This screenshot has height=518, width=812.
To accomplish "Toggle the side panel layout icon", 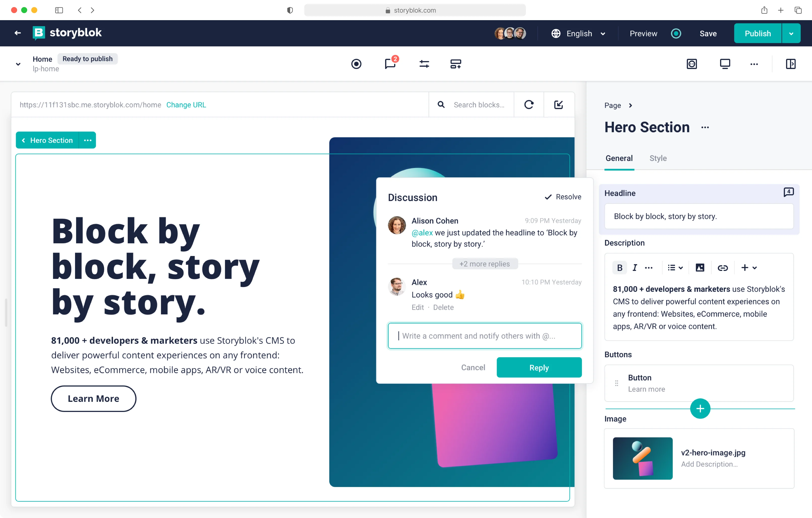I will tap(790, 64).
